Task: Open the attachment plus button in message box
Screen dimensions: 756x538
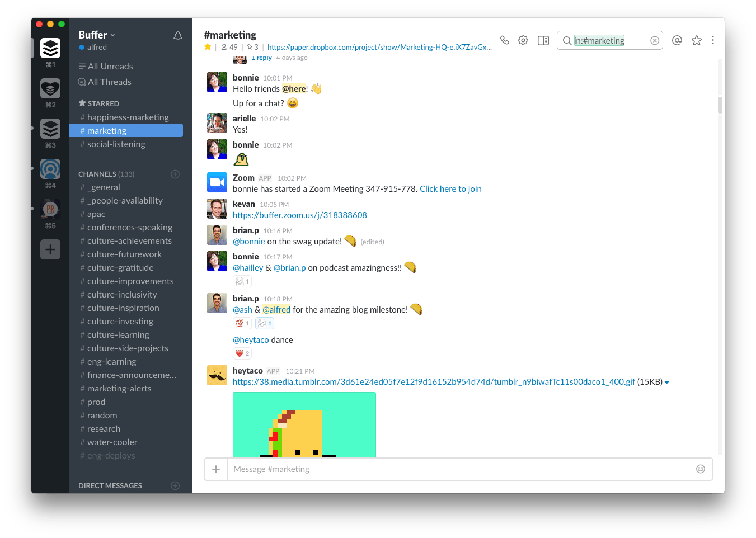Action: coord(216,469)
